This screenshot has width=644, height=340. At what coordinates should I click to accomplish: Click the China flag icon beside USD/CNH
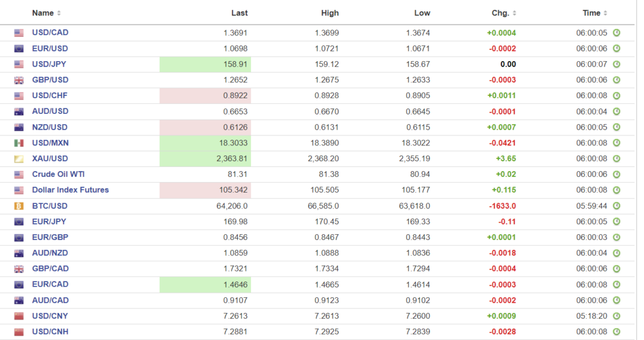[19, 332]
